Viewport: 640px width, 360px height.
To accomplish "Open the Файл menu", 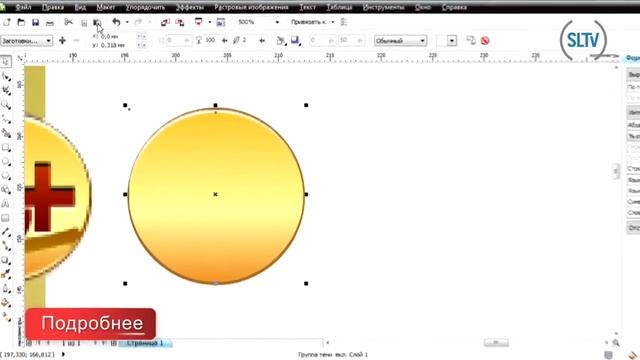I will coord(24,7).
